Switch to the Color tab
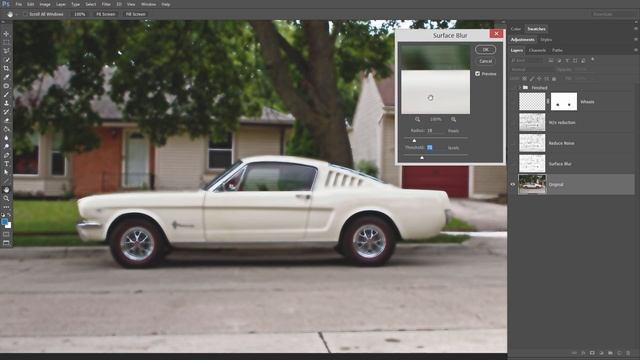The width and height of the screenshot is (640, 360). tap(516, 29)
